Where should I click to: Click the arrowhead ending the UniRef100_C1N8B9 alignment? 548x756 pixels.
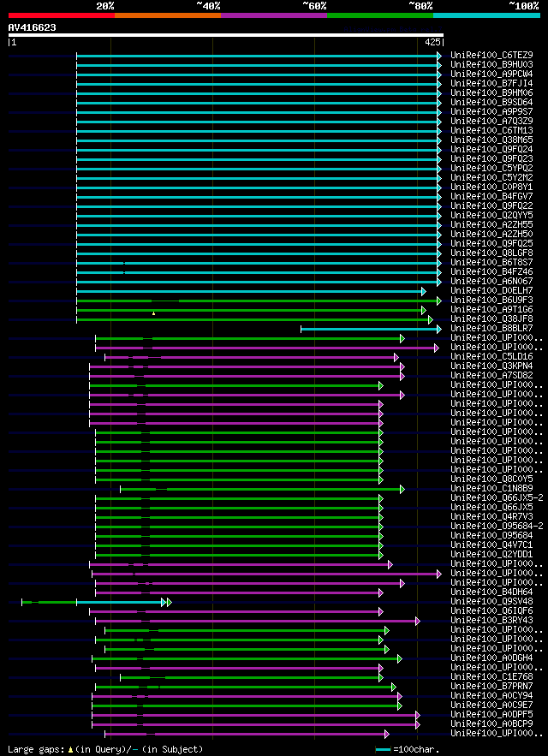coord(402,490)
